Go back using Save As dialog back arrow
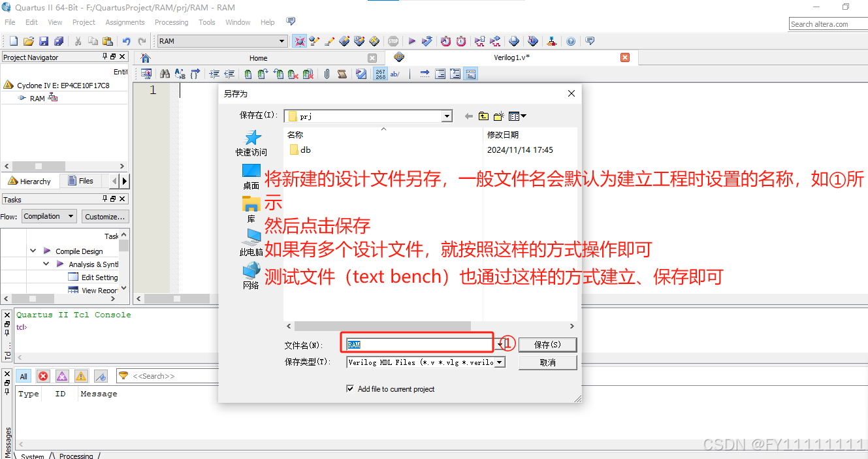This screenshot has width=868, height=459. [x=468, y=116]
